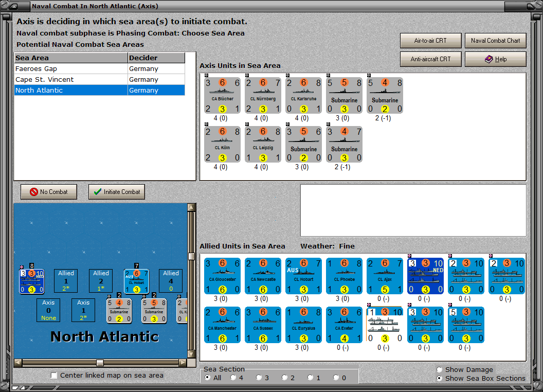The height and width of the screenshot is (392, 543).
Task: Select the CL Euryalus counter
Action: tap(303, 325)
